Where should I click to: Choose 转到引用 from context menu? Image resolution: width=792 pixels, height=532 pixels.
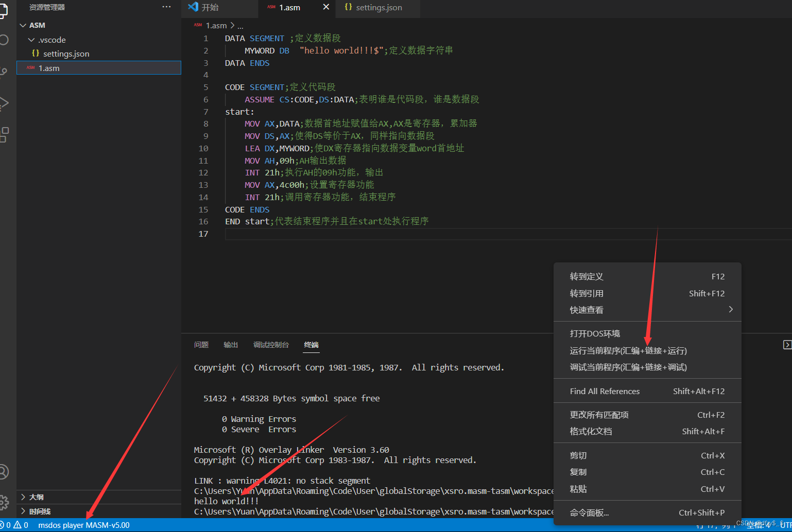[x=647, y=293]
